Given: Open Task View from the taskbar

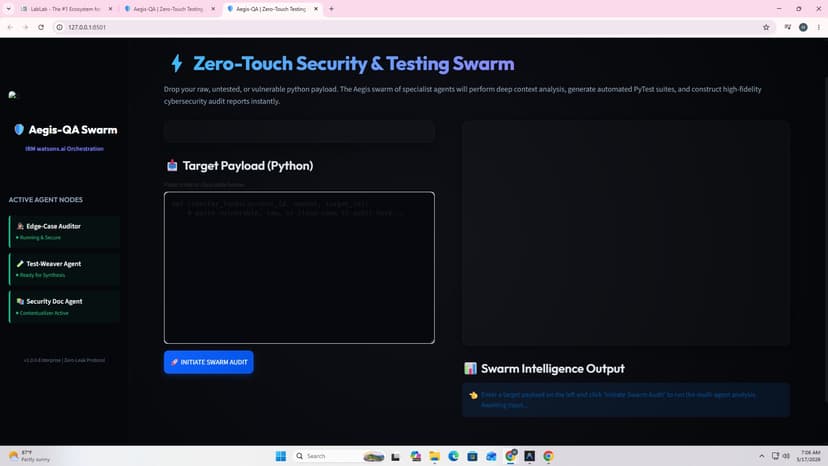Looking at the screenshot, I should [x=396, y=456].
